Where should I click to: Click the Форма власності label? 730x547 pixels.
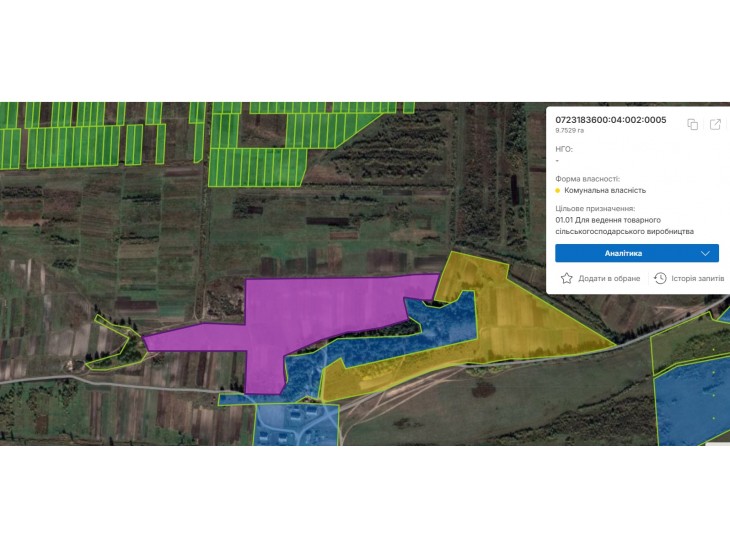(587, 179)
